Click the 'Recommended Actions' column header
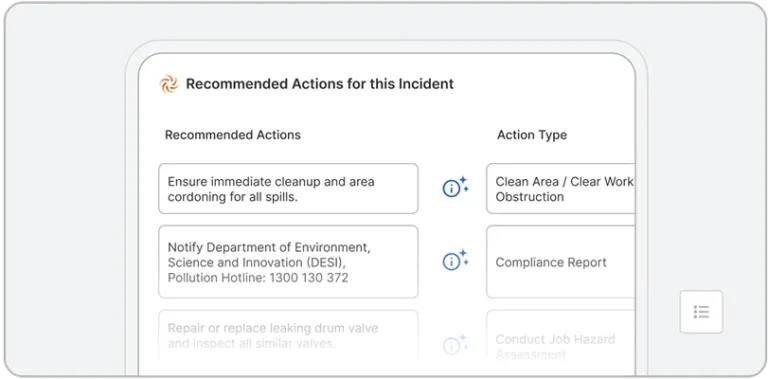The width and height of the screenshot is (768, 379). tap(233, 135)
